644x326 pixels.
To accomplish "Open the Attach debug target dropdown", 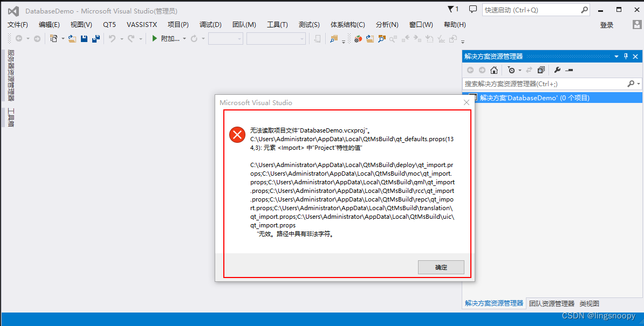I will pos(184,39).
